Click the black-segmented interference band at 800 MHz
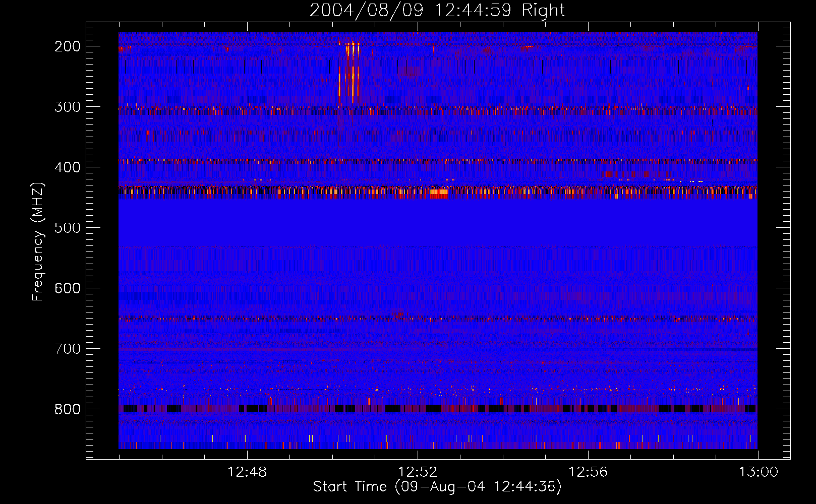The height and width of the screenshot is (504, 816). (x=438, y=408)
